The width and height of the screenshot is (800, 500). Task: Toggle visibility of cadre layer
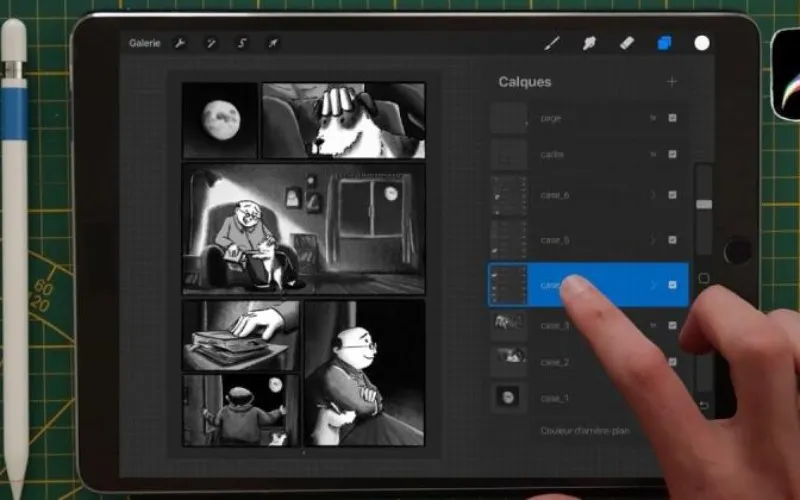click(x=672, y=154)
